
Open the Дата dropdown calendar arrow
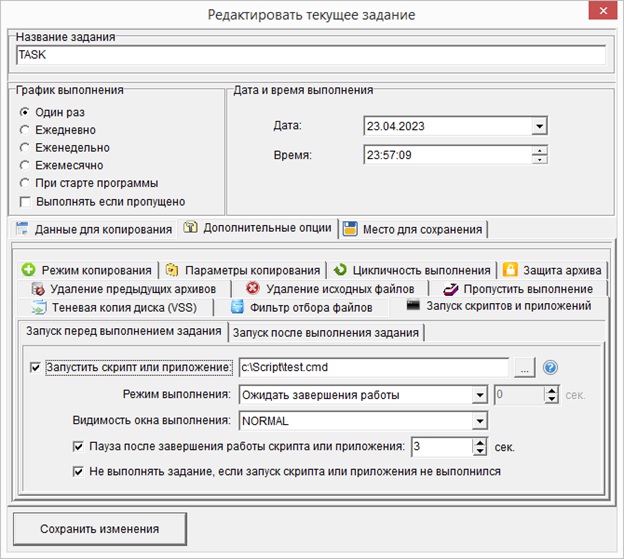point(539,127)
